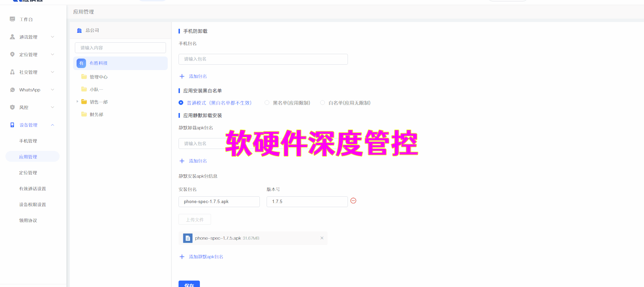Click 添加静默apk包名 link
The image size is (644, 287).
(206, 257)
